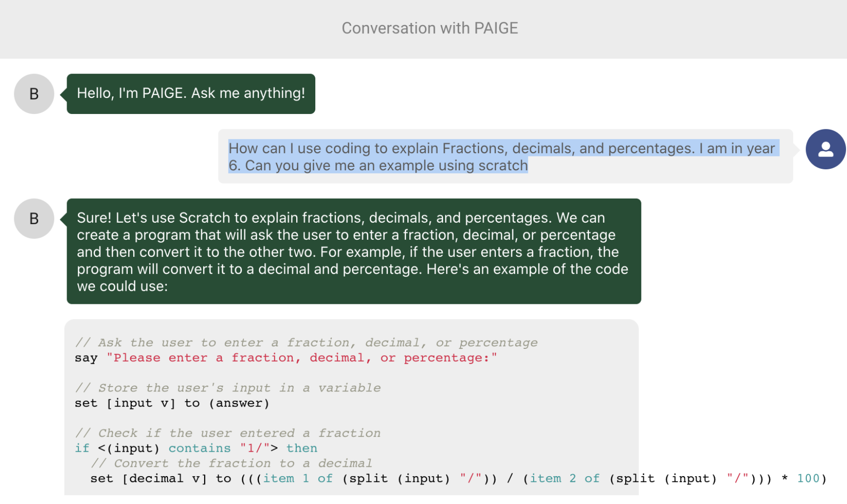Click the B avatar beside the Scratch explanation
Image resolution: width=847 pixels, height=504 pixels.
(x=34, y=219)
